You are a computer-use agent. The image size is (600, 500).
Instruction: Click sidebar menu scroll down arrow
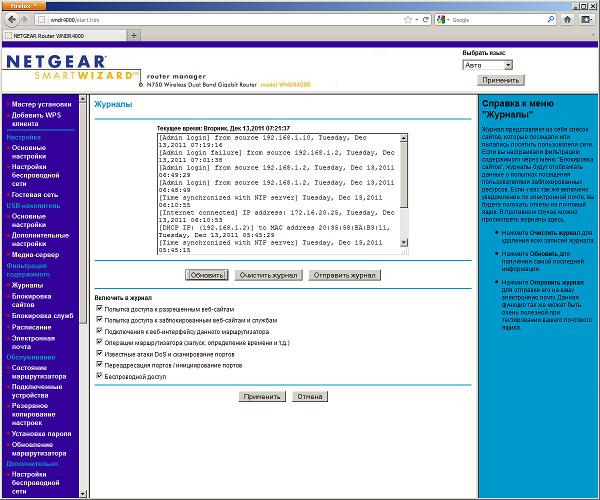tap(83, 493)
